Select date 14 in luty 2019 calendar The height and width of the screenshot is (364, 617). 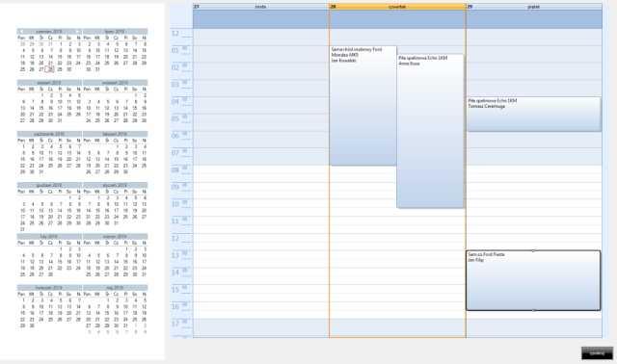(50, 261)
